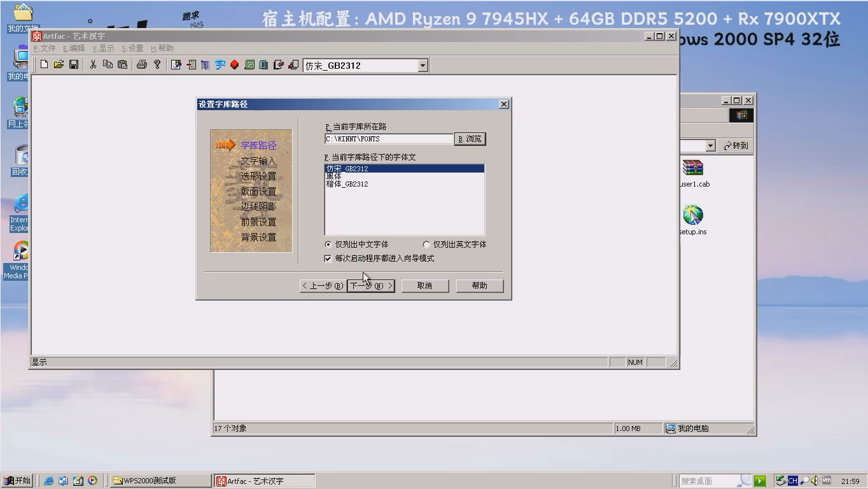Click the 文字输入 wizard step
The height and width of the screenshot is (489, 868).
(258, 161)
